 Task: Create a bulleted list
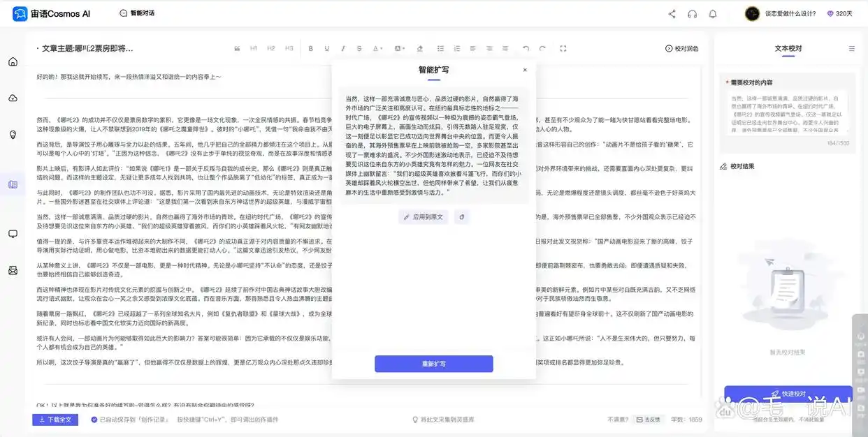(x=440, y=48)
